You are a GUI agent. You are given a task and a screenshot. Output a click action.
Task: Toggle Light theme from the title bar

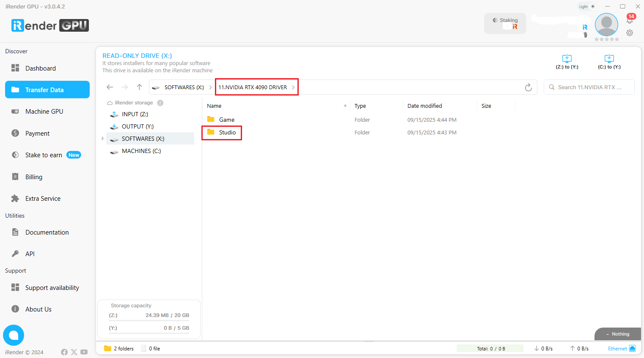tap(586, 6)
